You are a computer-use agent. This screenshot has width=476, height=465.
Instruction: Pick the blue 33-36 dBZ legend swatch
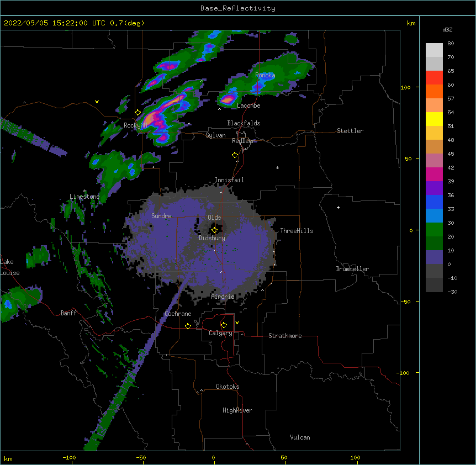[434, 202]
